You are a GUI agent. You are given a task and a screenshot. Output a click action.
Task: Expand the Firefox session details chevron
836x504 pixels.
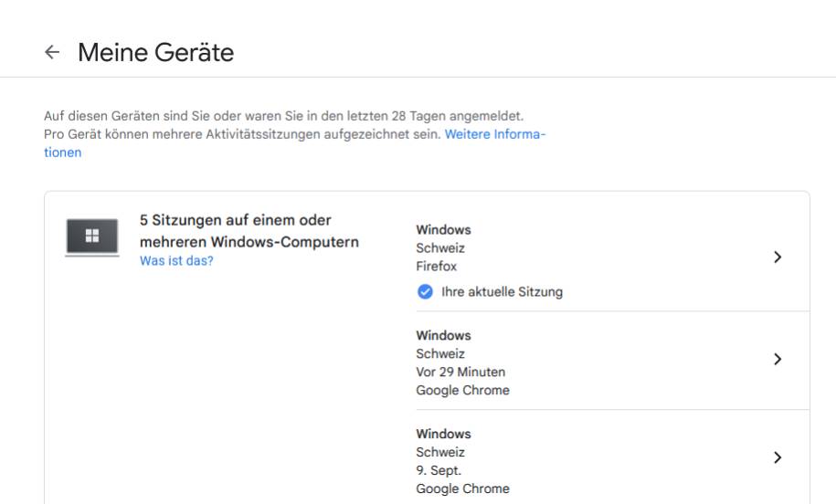[x=777, y=257]
